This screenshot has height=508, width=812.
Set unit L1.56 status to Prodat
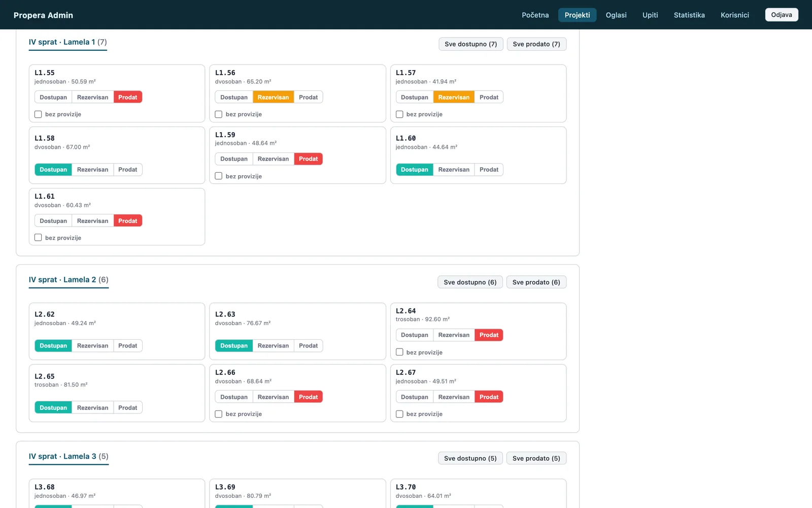tap(309, 97)
